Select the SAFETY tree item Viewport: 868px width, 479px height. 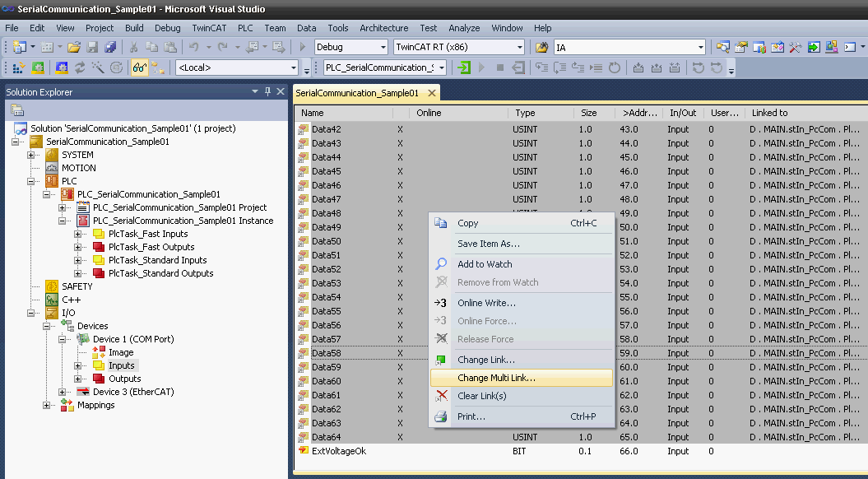click(x=77, y=286)
